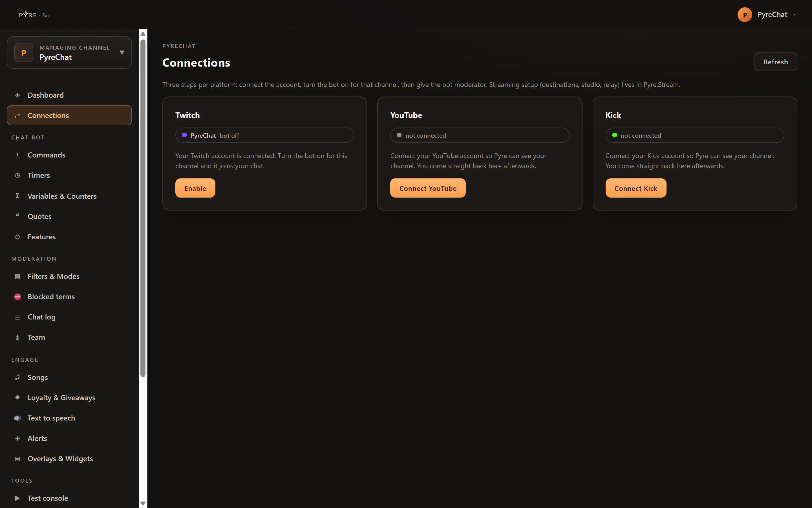Click the Quotes quotation mark icon
Viewport: 812px width, 508px height.
(17, 215)
